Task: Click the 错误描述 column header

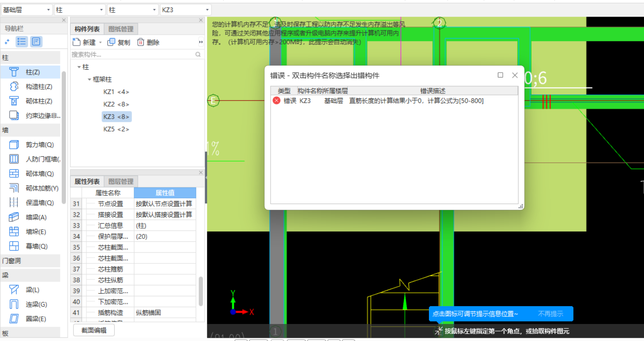Action: tap(433, 91)
